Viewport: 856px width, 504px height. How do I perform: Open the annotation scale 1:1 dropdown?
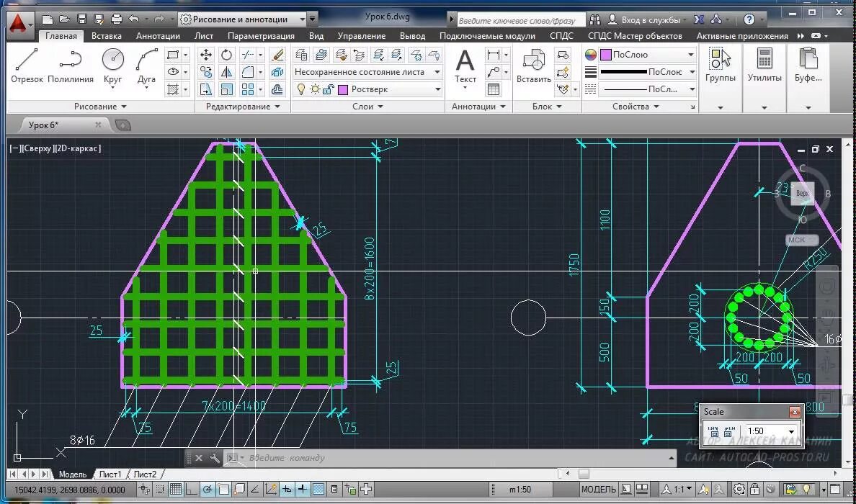677,490
